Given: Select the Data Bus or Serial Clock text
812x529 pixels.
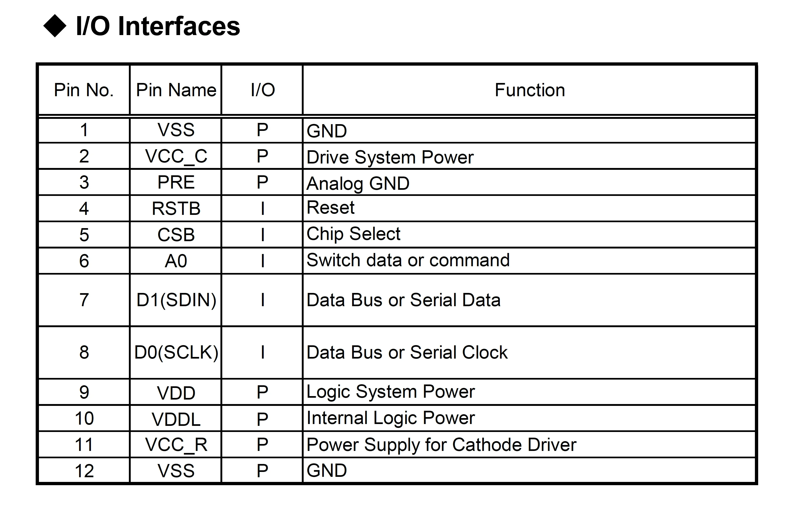Looking at the screenshot, I should coord(407,352).
